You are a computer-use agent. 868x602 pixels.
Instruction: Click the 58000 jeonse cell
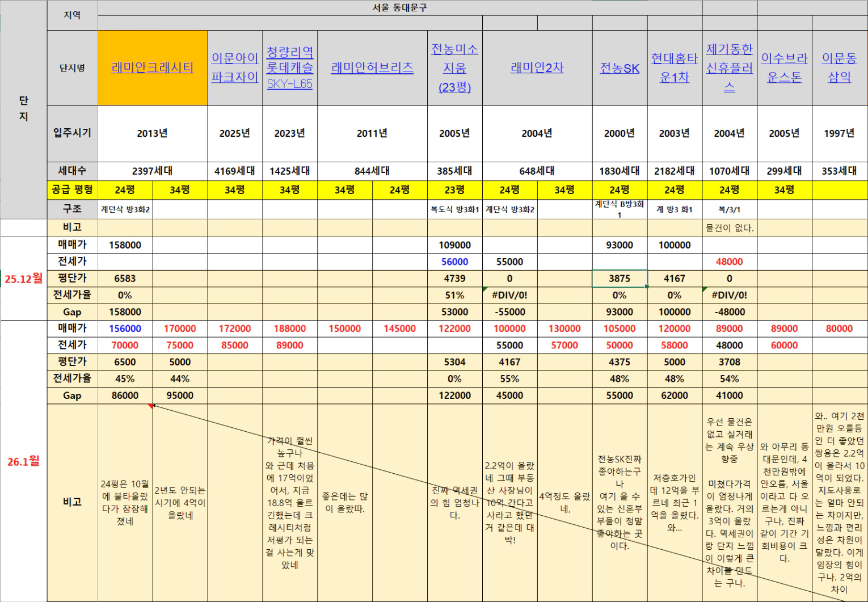pos(675,345)
